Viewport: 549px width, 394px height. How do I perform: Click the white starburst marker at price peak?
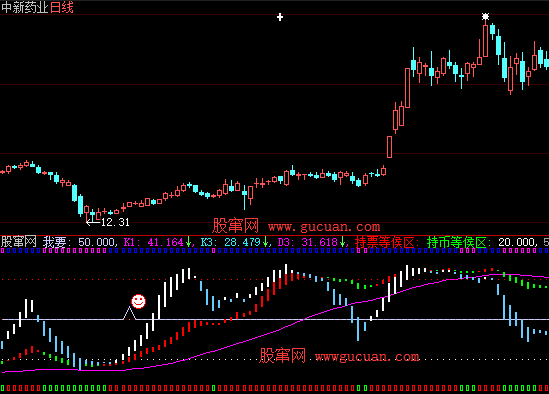click(485, 16)
